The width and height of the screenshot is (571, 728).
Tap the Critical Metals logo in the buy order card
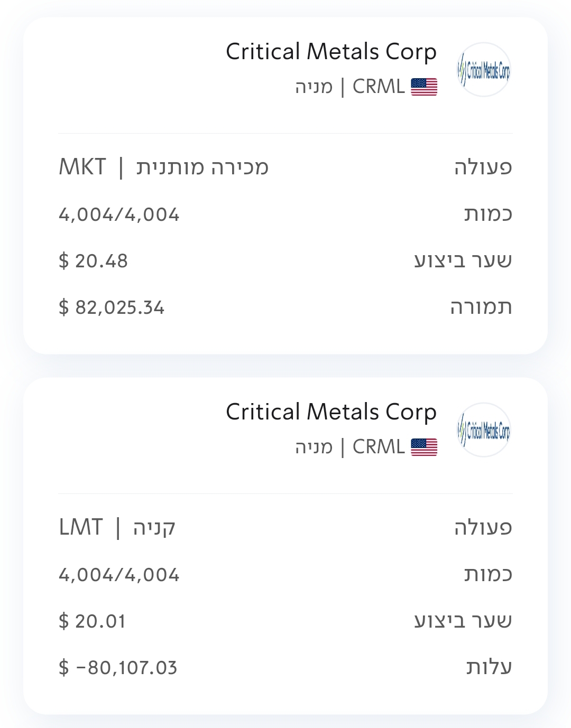point(484,430)
